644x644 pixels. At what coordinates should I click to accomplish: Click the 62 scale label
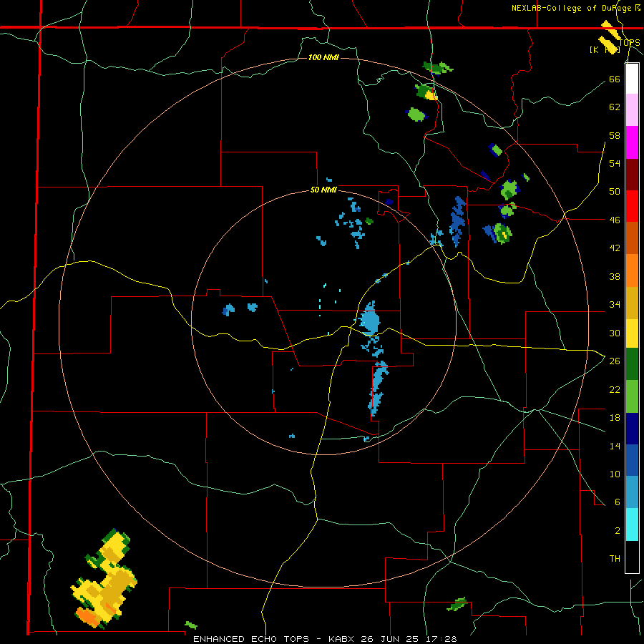click(615, 107)
